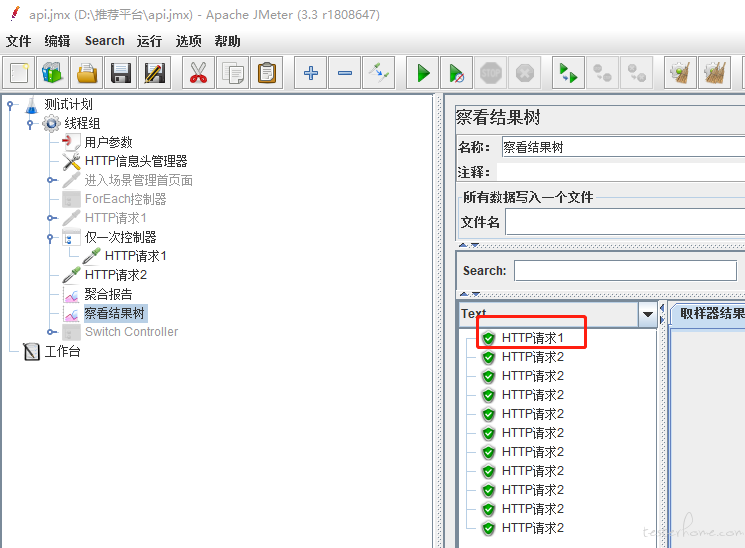Select 测试计划 in the tree
745x548 pixels.
pos(68,105)
